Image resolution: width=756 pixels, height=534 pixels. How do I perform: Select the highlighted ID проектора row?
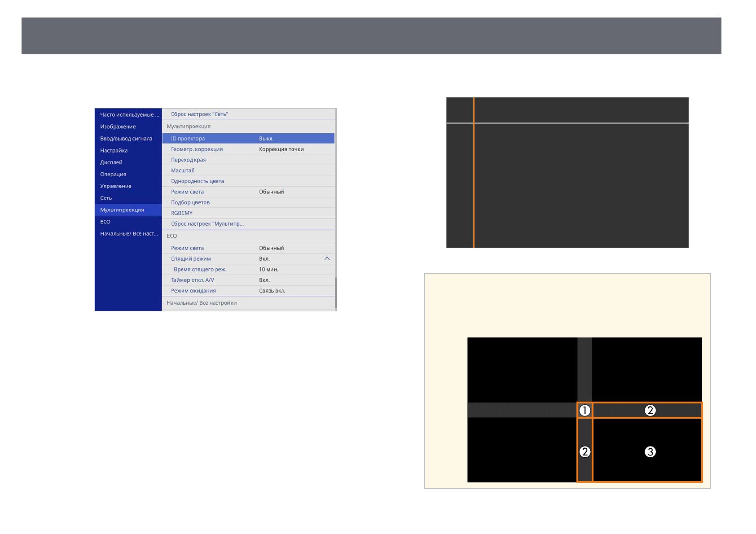click(x=248, y=139)
